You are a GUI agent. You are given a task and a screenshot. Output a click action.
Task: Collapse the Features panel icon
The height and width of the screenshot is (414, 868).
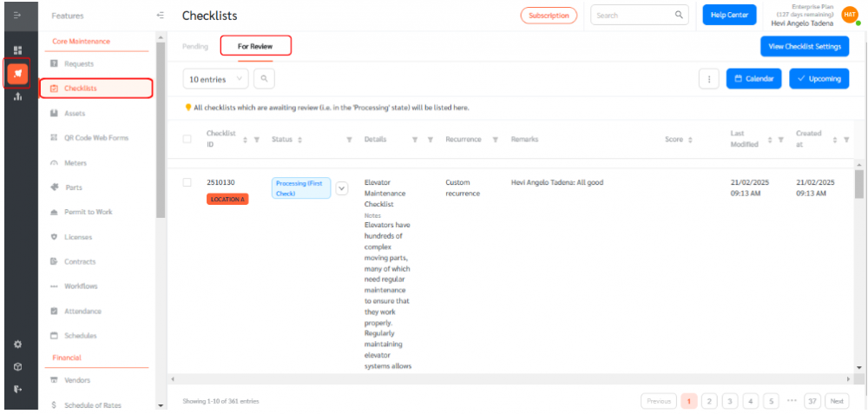160,16
